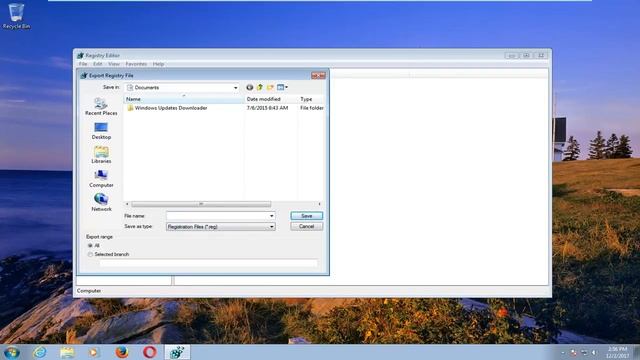
Task: Click the Save button
Action: point(307,216)
